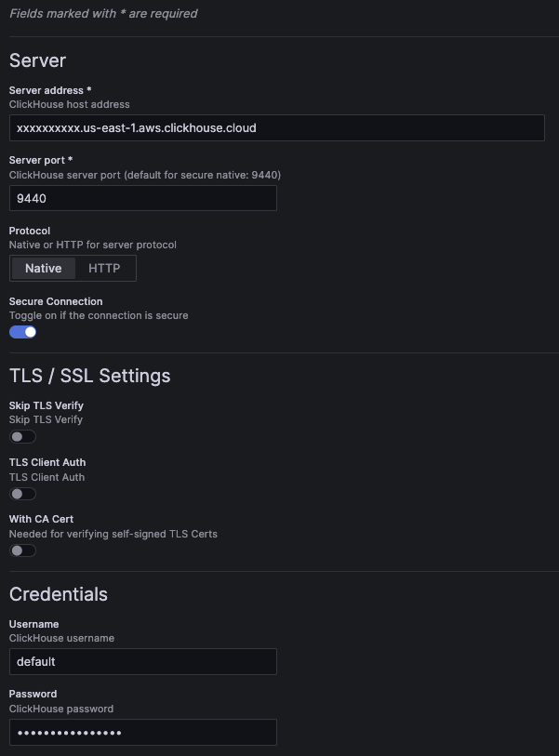Click the TLS Client Auth slider switch
This screenshot has width=559, height=756.
22,493
